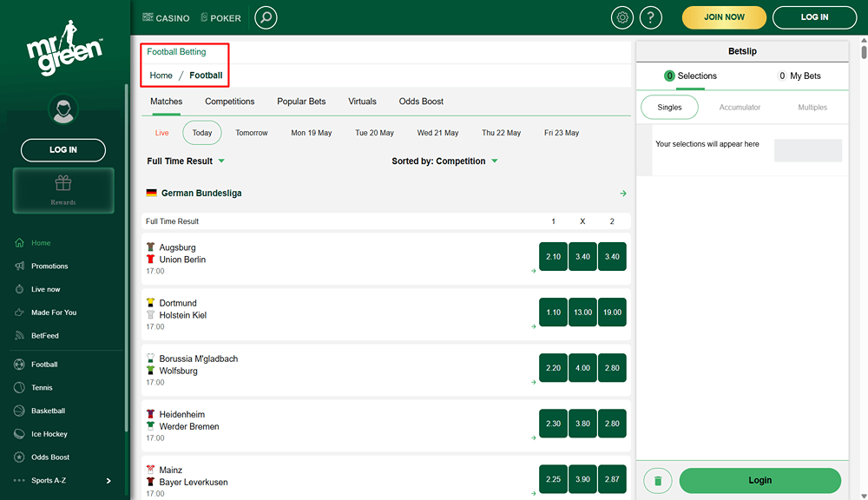Viewport: 868px width, 500px height.
Task: Click the profile avatar icon in sidebar
Action: (x=63, y=109)
